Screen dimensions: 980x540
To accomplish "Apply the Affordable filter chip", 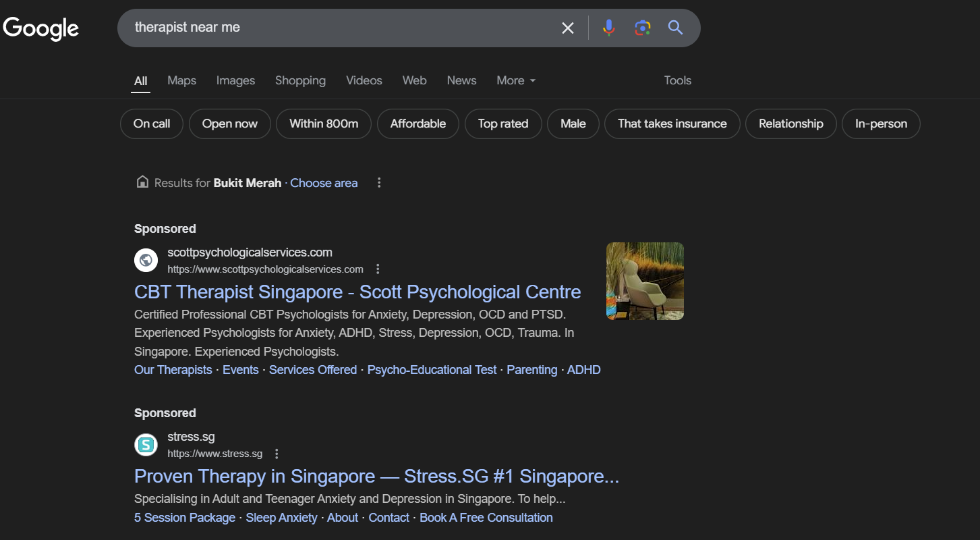I will (x=418, y=124).
